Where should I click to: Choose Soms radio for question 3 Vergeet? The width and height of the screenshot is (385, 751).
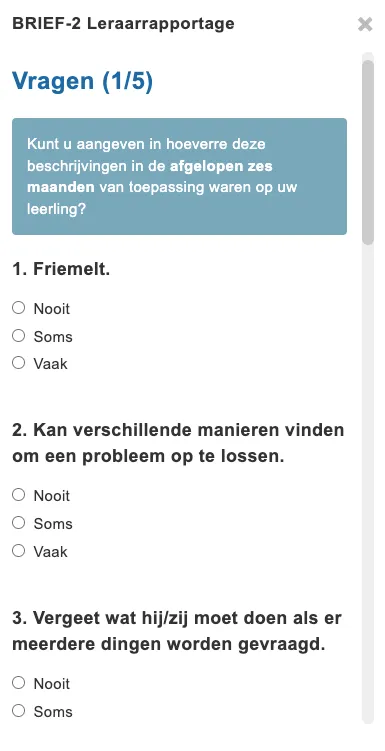tap(19, 711)
